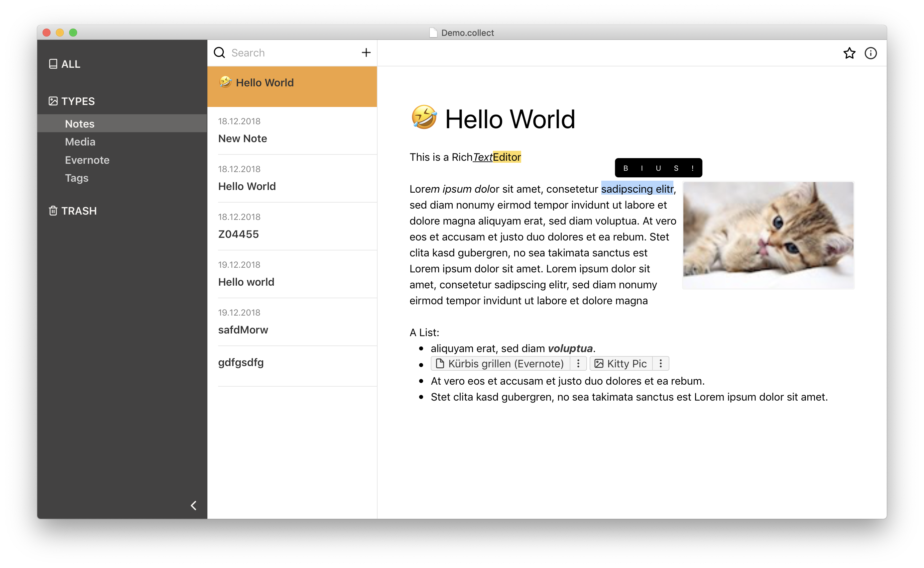Image resolution: width=924 pixels, height=568 pixels.
Task: Star this note as favorite
Action: tap(849, 53)
